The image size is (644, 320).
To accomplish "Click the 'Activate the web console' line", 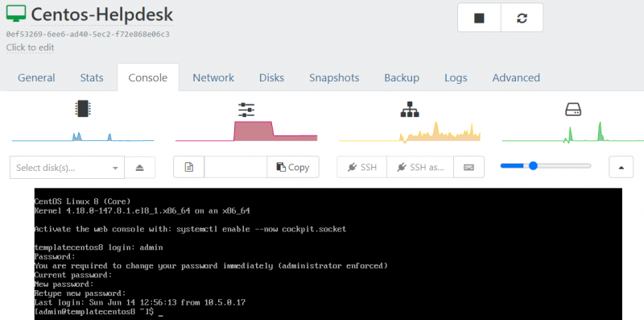I will (x=190, y=229).
